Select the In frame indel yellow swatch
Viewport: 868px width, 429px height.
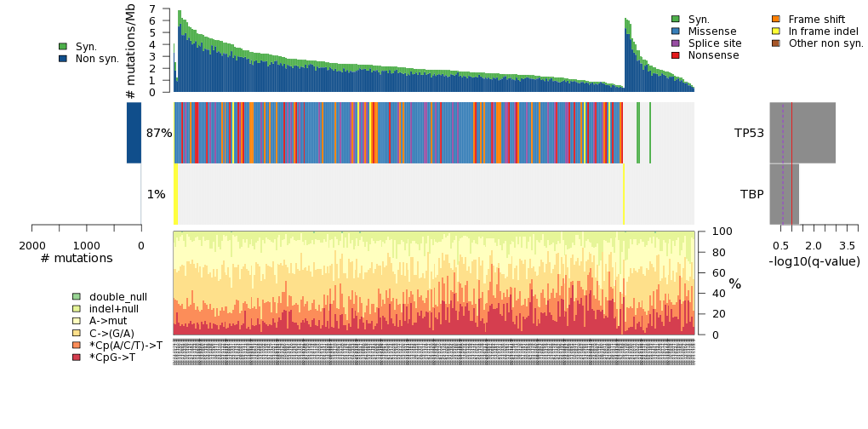[776, 31]
